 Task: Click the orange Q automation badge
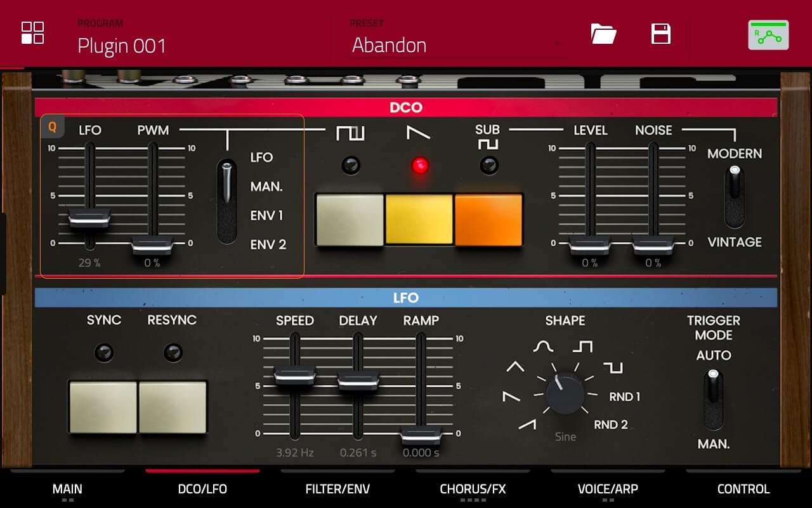tap(52, 127)
